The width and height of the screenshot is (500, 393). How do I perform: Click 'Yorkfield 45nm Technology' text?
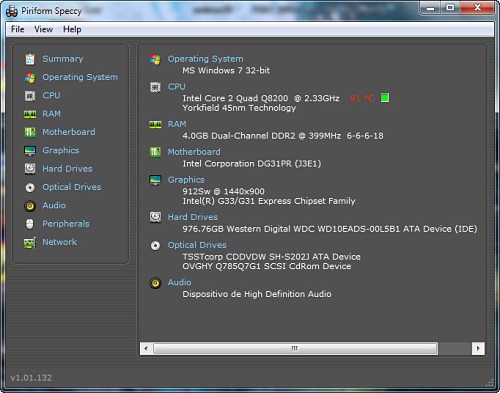tap(239, 108)
